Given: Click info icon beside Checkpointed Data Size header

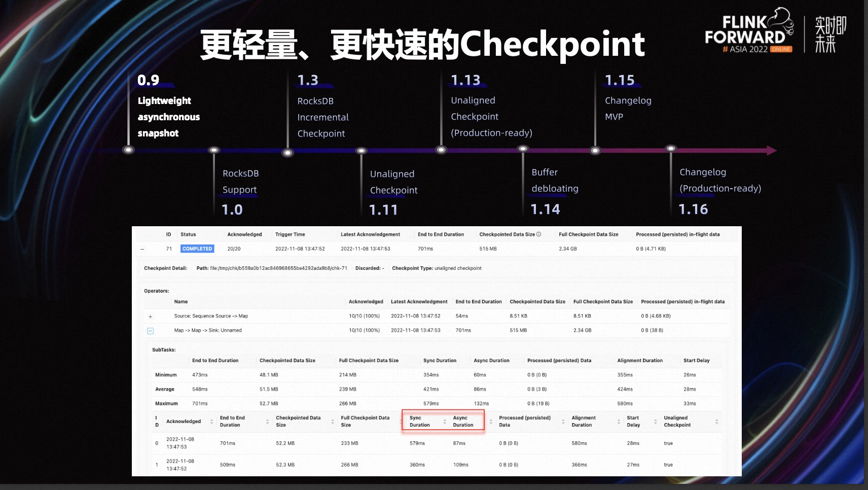Looking at the screenshot, I should (539, 234).
